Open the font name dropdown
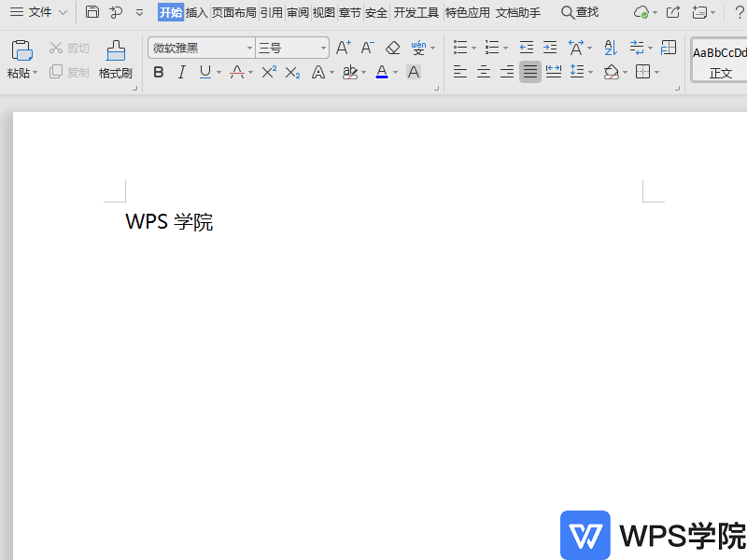Image resolution: width=747 pixels, height=560 pixels. point(249,47)
